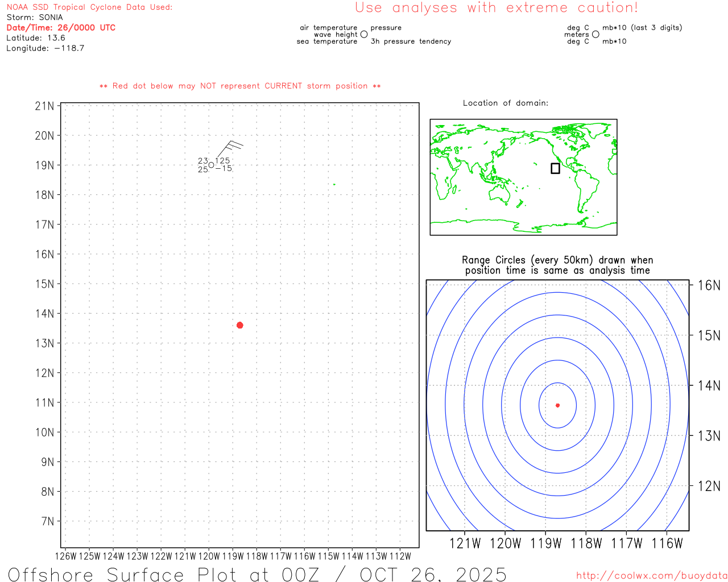Click the red center dot in range circles plot
The width and height of the screenshot is (728, 582).
557,405
